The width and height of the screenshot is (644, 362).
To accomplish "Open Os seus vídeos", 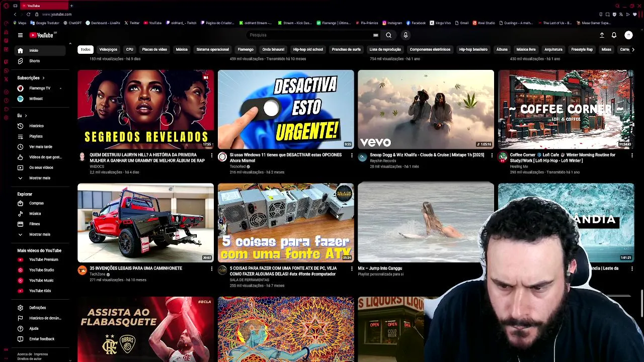I will click(40, 167).
